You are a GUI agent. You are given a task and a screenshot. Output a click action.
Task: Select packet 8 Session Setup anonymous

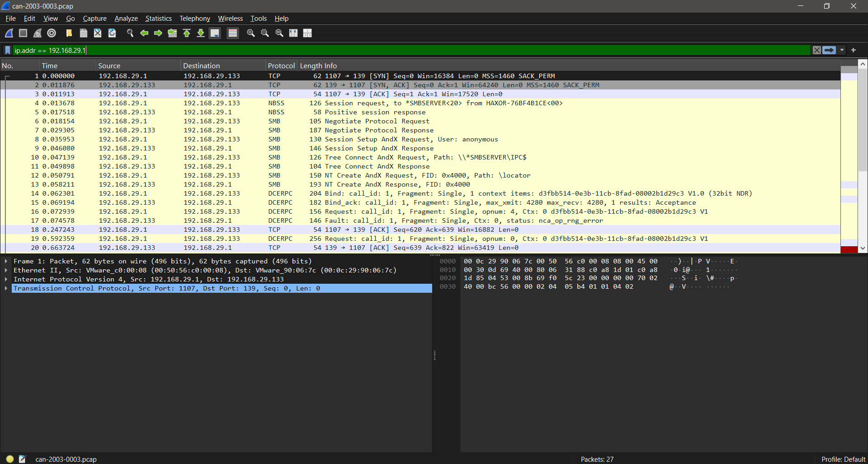coord(420,139)
